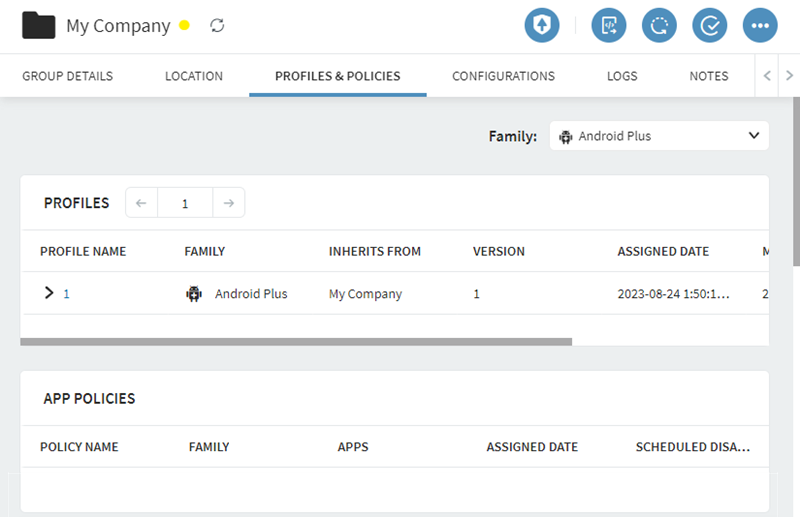The height and width of the screenshot is (517, 800).
Task: Expand profile 1 row chevron
Action: pos(48,293)
